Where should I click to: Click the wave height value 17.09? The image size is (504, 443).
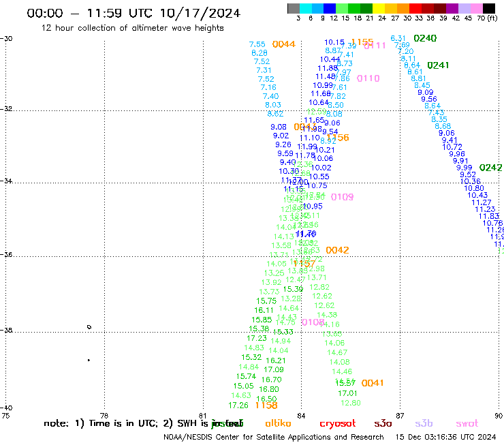[274, 370]
